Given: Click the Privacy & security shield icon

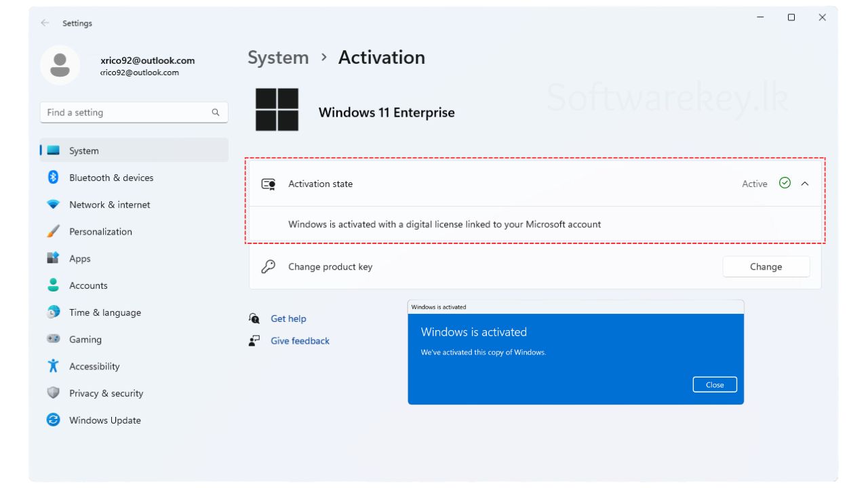Looking at the screenshot, I should tap(53, 393).
